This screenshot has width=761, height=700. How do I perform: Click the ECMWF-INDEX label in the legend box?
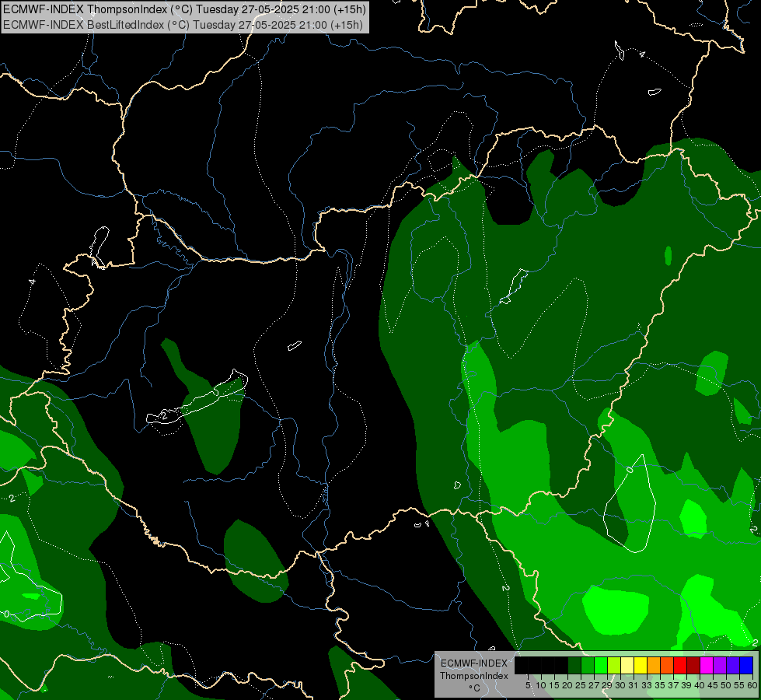(x=473, y=663)
